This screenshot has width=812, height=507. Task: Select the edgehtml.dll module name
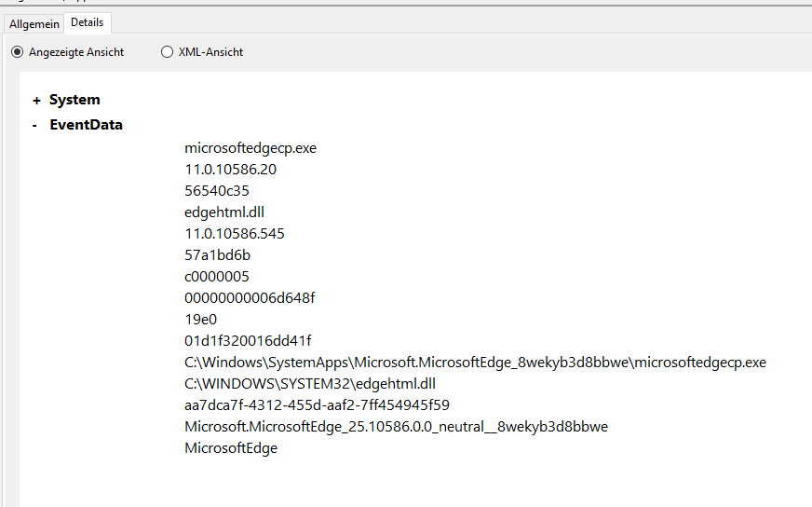[224, 212]
